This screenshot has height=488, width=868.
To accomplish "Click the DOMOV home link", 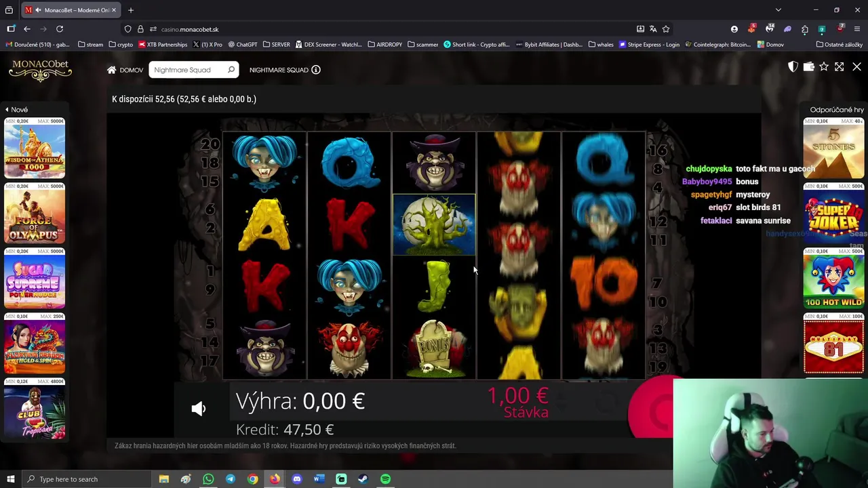I will tap(131, 70).
